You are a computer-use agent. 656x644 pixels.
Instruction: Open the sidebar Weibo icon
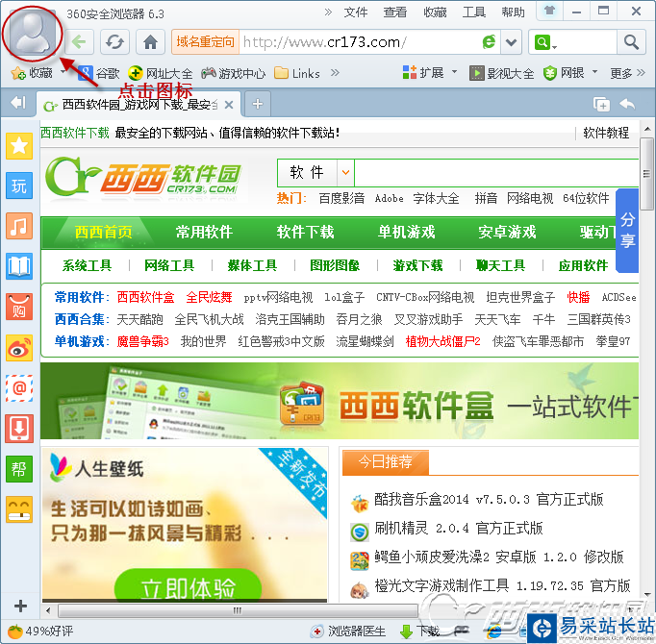(19, 348)
